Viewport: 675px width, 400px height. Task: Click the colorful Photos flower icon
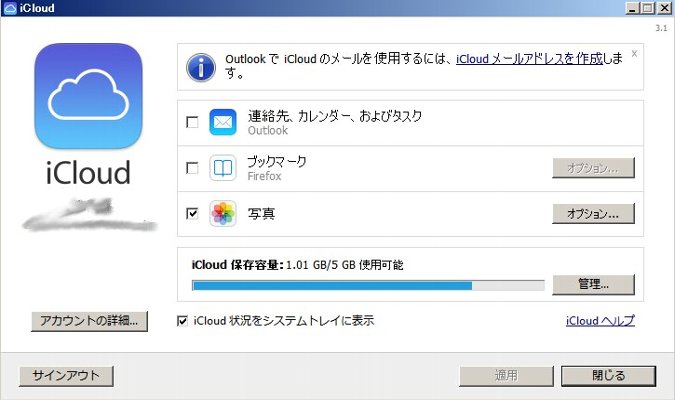[223, 214]
